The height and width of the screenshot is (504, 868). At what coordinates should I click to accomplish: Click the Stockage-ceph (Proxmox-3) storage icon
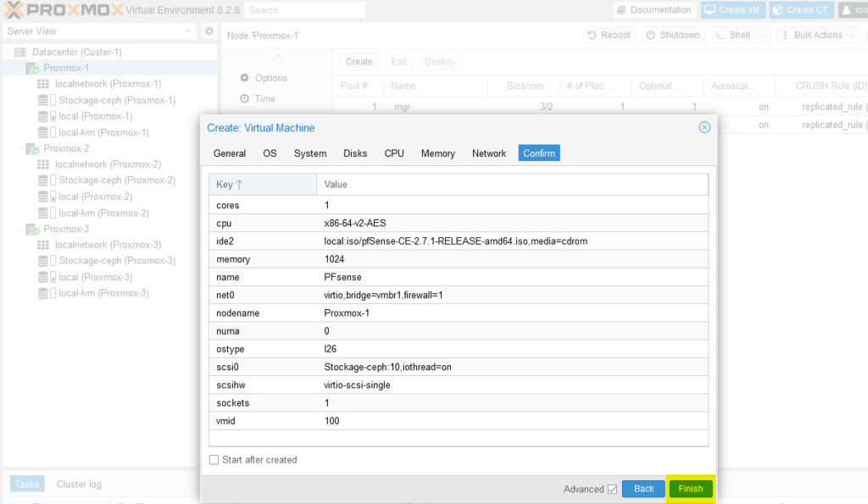pyautogui.click(x=47, y=261)
